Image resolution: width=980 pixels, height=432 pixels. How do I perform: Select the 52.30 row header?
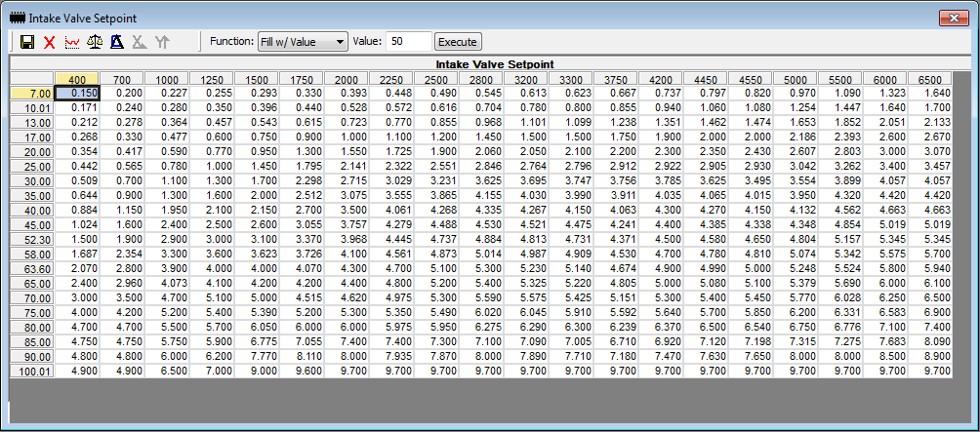[x=32, y=240]
